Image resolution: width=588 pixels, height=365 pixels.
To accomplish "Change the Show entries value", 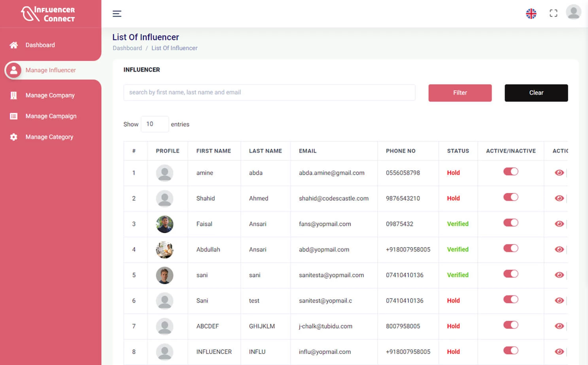I will pos(155,124).
